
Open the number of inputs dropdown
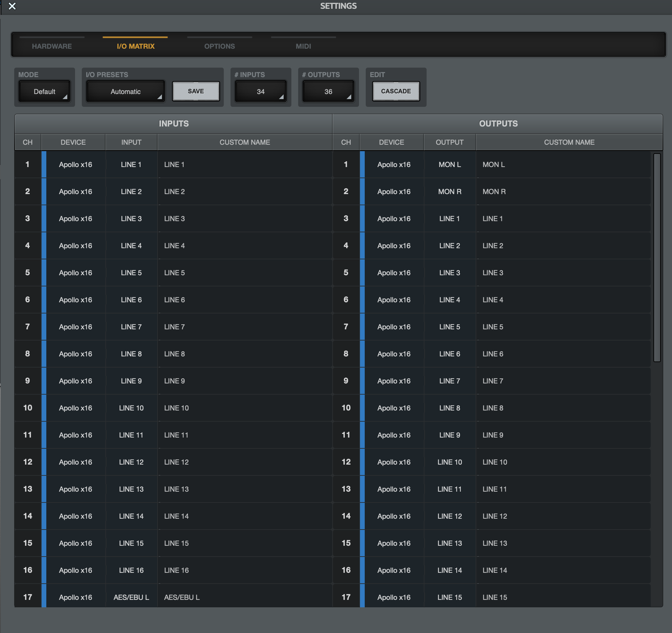click(261, 91)
